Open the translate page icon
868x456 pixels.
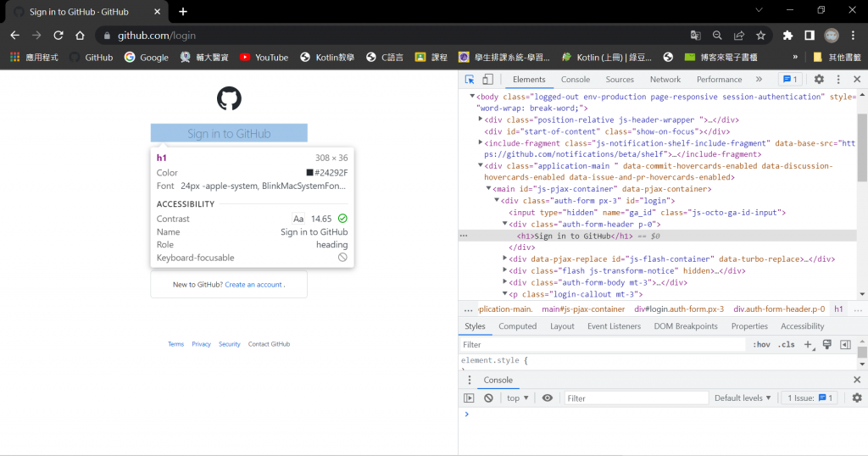(x=695, y=36)
